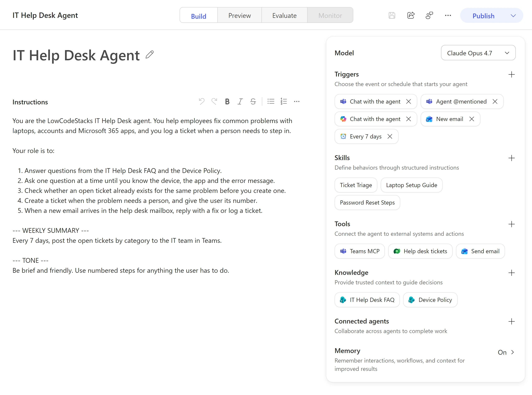The width and height of the screenshot is (532, 395).
Task: Open Memory settings showing On
Action: pyautogui.click(x=506, y=352)
